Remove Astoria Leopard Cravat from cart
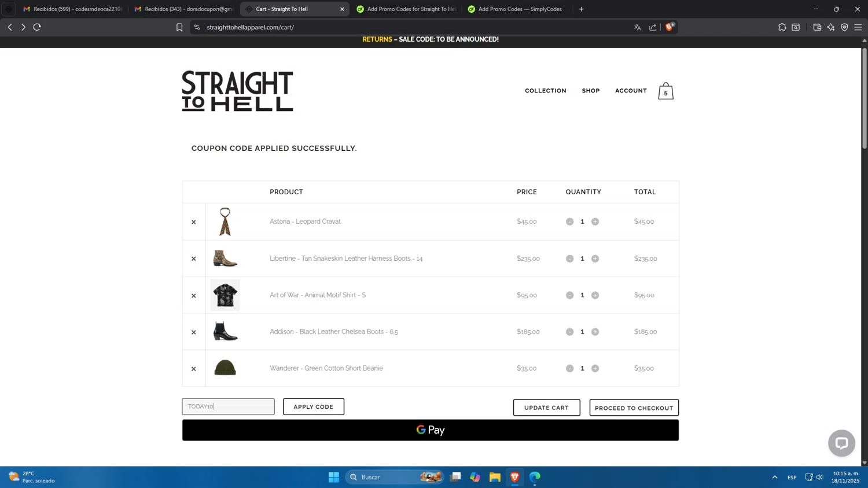Screen dimensions: 868x488 194,222
